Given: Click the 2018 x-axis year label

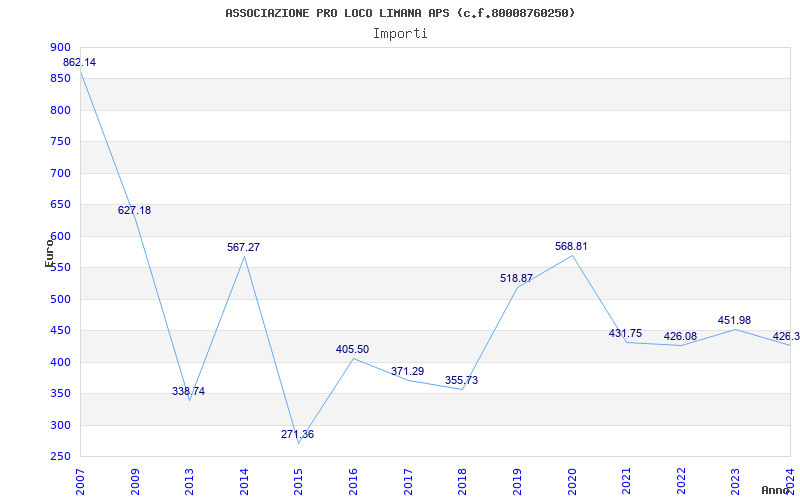Looking at the screenshot, I should coord(462,482).
